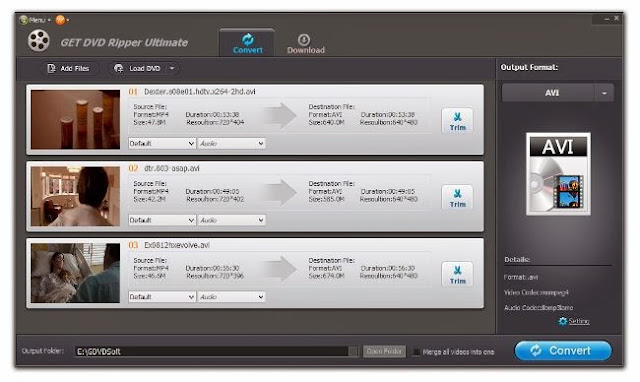Select the dtr.803-asap.avi video thumbnail
The height and width of the screenshot is (382, 640).
pyautogui.click(x=76, y=196)
